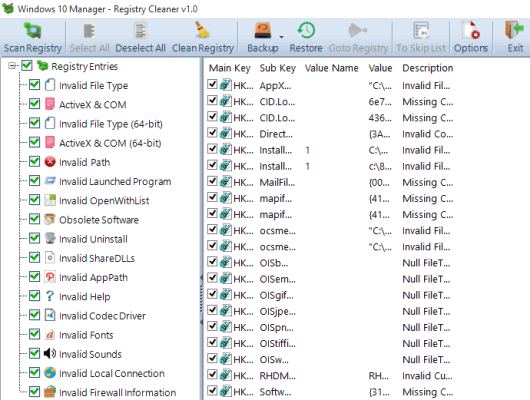Click the Invalid Cu... description cell

[427, 376]
